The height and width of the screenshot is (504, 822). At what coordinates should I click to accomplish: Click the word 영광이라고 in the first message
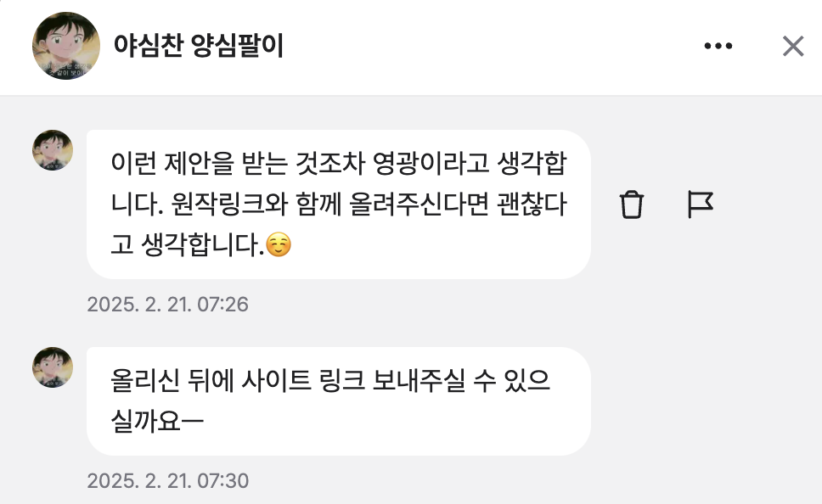(x=431, y=164)
